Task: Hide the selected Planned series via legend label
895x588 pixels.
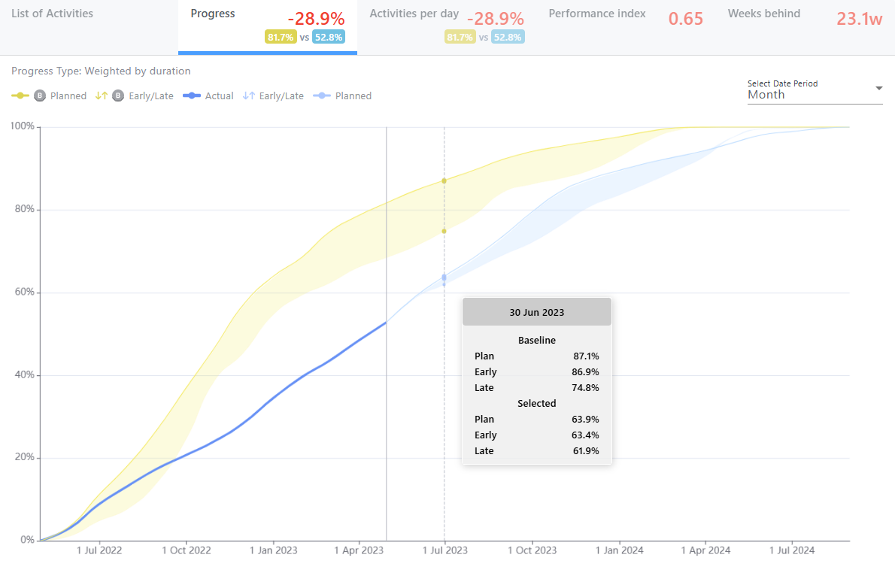Action: pos(353,95)
